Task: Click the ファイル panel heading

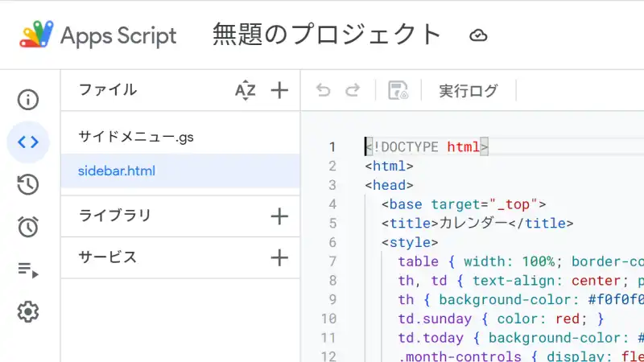Action: 107,89
